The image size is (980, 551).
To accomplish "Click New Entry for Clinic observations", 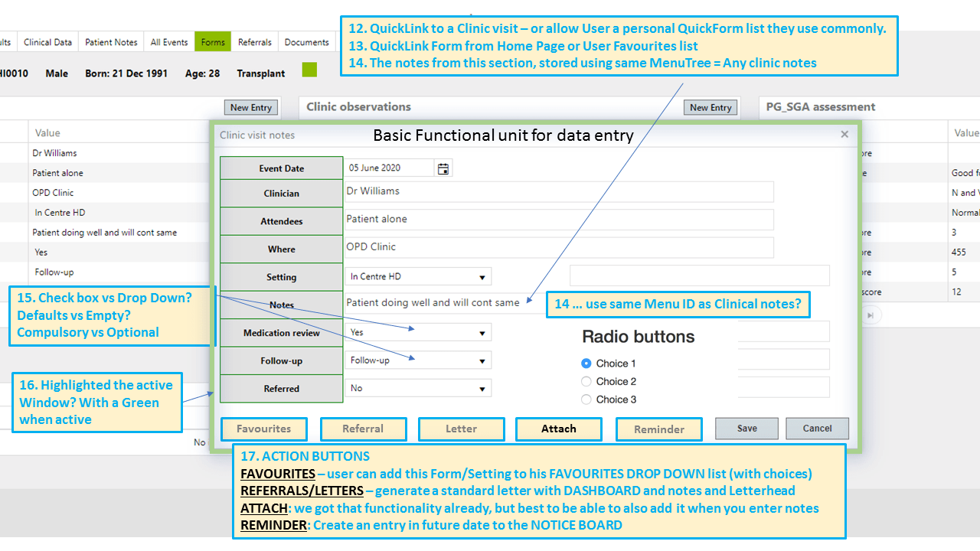I will [710, 108].
